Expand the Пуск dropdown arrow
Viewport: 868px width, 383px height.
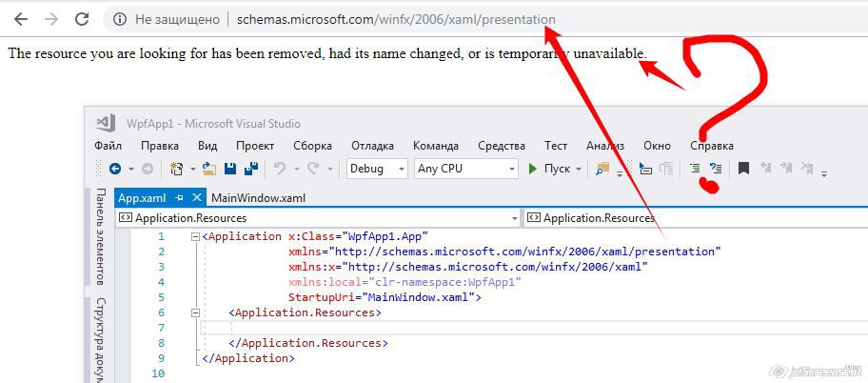[579, 169]
